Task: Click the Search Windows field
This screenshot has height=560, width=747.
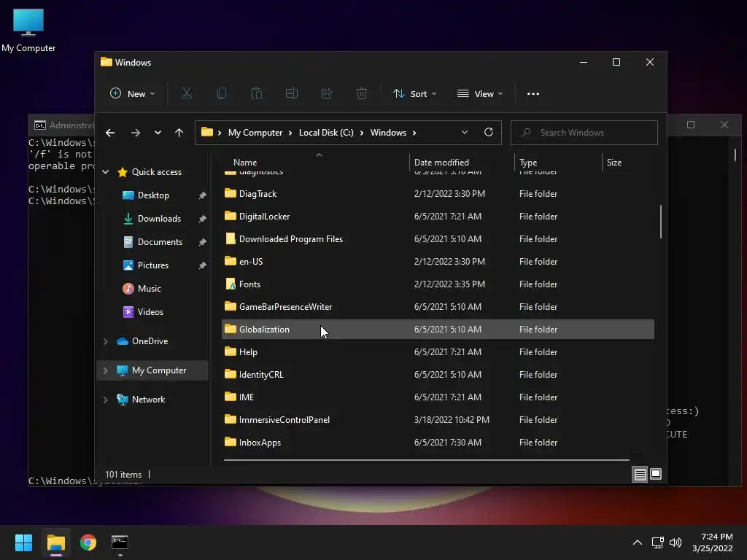Action: click(x=584, y=133)
